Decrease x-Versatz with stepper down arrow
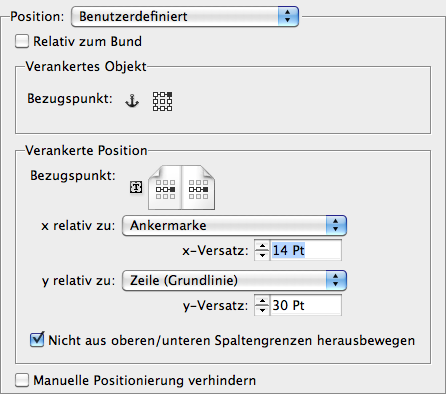The width and height of the screenshot is (446, 394). pyautogui.click(x=262, y=255)
